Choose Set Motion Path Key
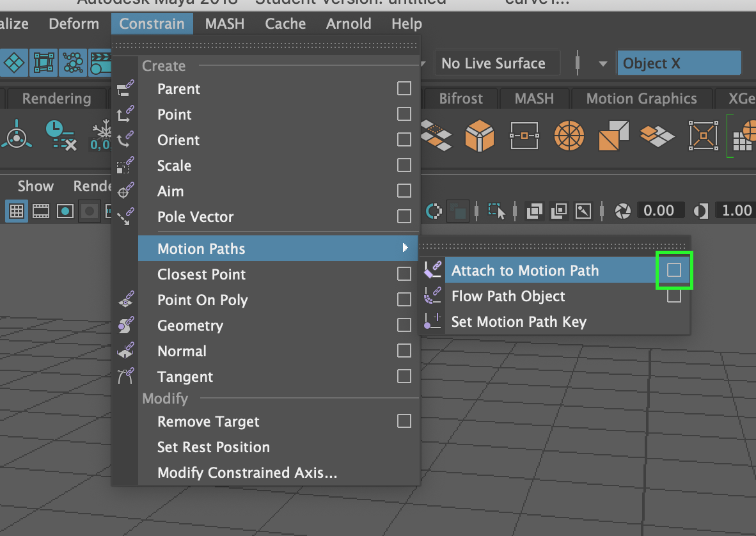Viewport: 756px width, 536px height. [x=518, y=322]
